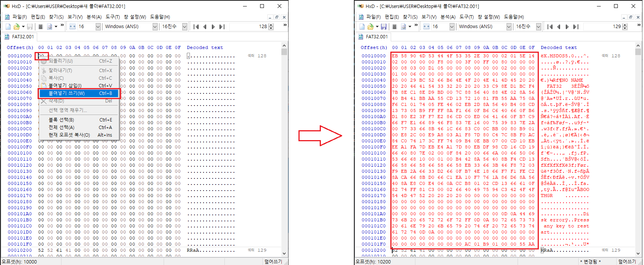Click the open RAM chip icon in the right window
Image resolution: width=644 pixels, height=265 pixels.
pyautogui.click(x=395, y=27)
